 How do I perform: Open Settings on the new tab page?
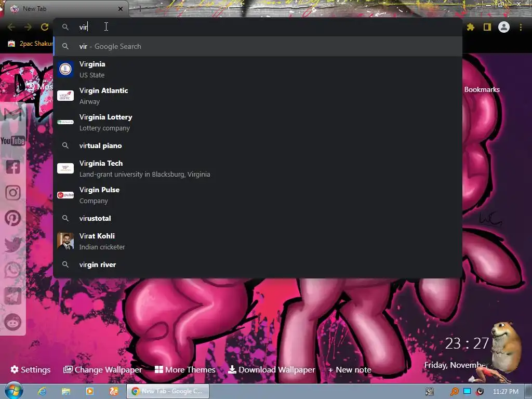point(31,369)
